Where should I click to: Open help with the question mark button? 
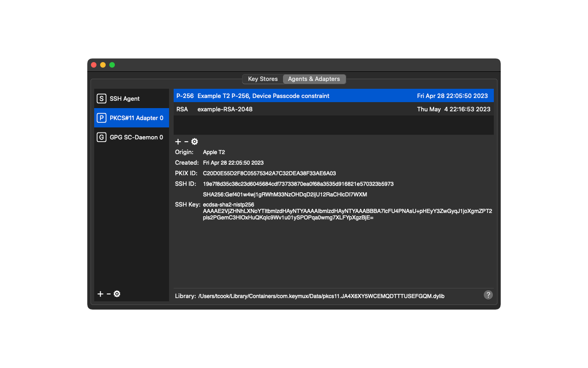coord(488,295)
